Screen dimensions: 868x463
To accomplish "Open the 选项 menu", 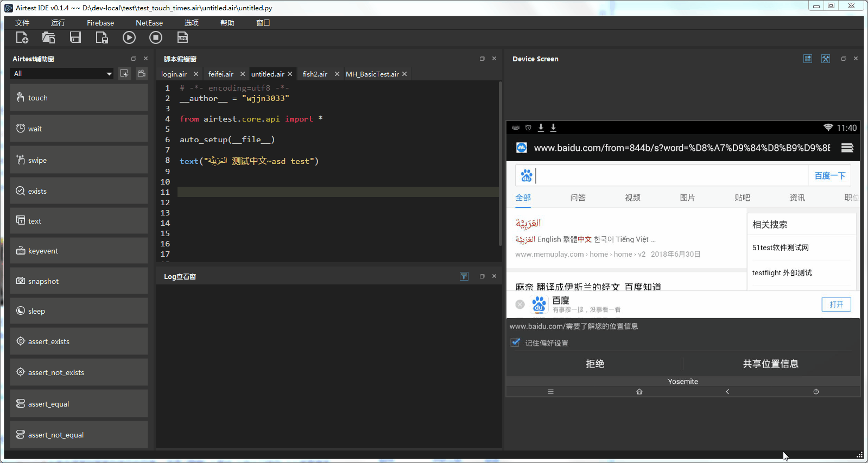I will pos(192,23).
